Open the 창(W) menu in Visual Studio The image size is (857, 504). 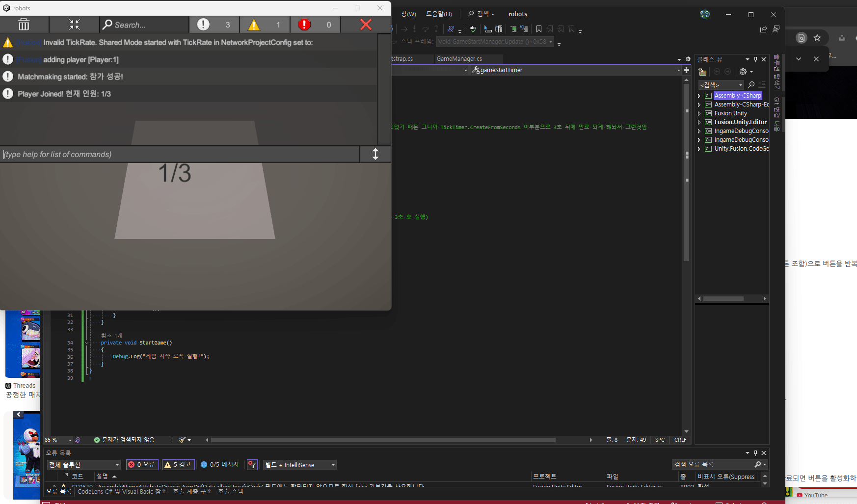(408, 14)
